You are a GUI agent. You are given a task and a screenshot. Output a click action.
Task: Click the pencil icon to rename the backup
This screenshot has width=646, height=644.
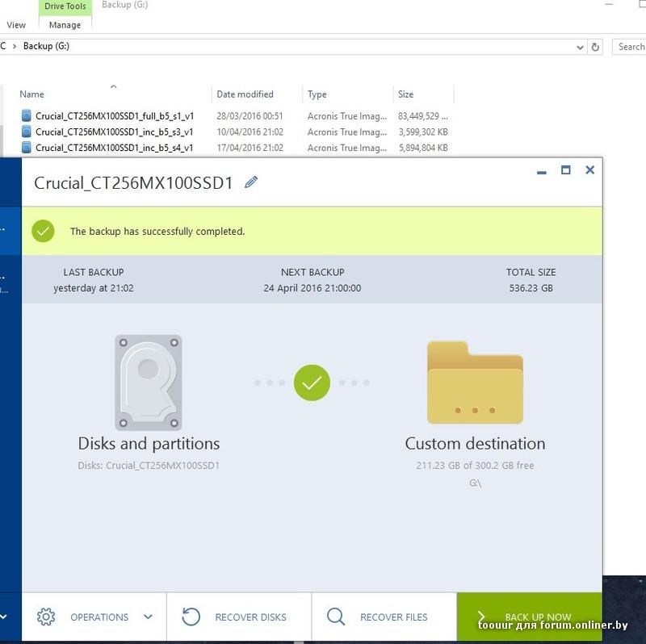tap(251, 182)
